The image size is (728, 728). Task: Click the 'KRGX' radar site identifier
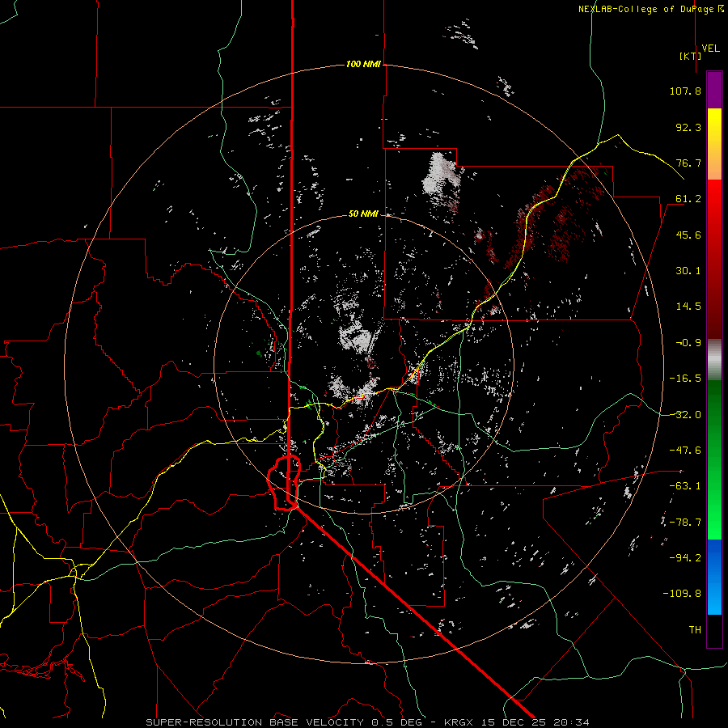click(459, 722)
